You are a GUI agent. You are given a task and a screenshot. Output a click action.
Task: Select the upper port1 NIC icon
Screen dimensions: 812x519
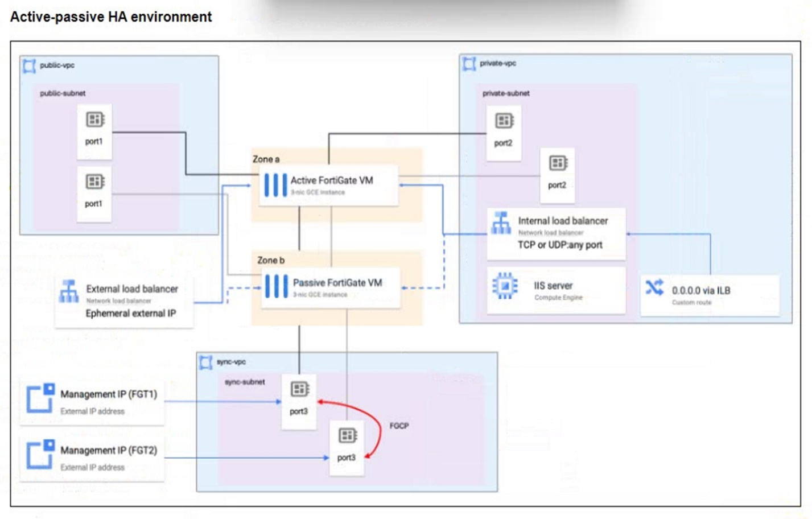pyautogui.click(x=95, y=120)
